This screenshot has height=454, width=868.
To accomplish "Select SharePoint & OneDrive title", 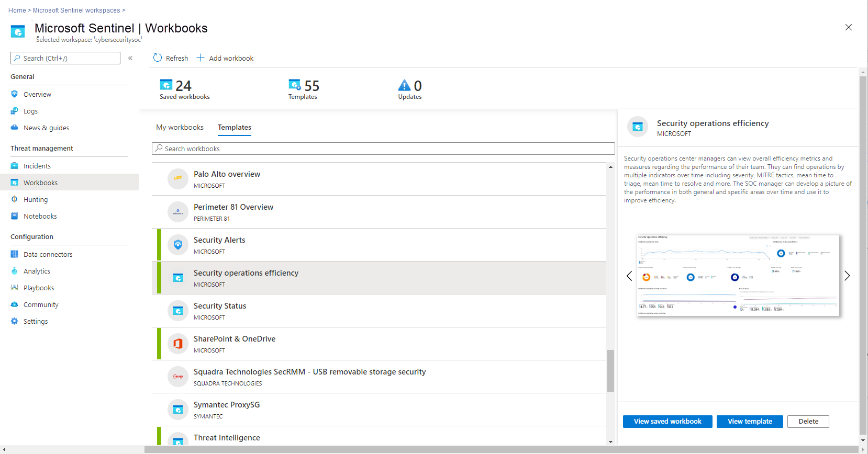I will pyautogui.click(x=235, y=339).
